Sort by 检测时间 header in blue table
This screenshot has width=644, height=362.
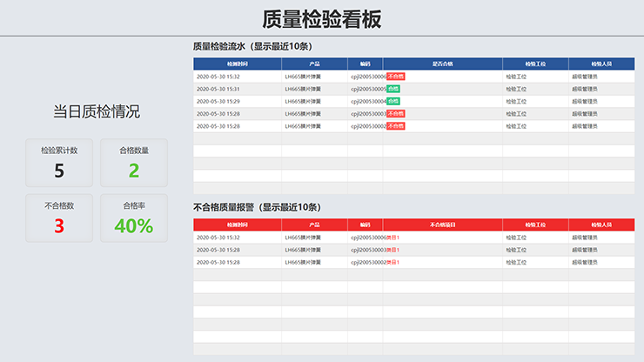(238, 64)
